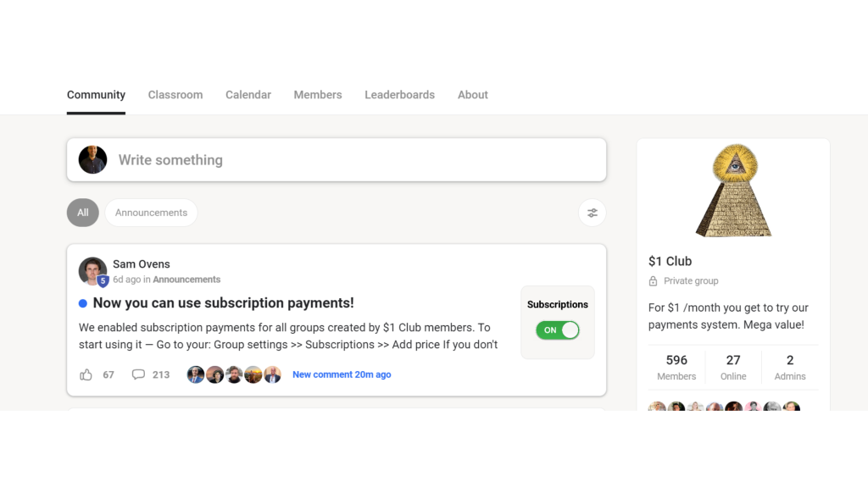Image resolution: width=868 pixels, height=488 pixels.
Task: Open the Announcements category link in post
Action: 186,280
